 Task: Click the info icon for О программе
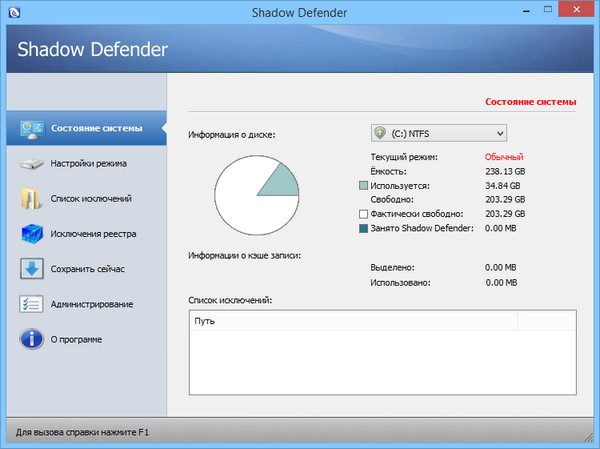pyautogui.click(x=32, y=339)
